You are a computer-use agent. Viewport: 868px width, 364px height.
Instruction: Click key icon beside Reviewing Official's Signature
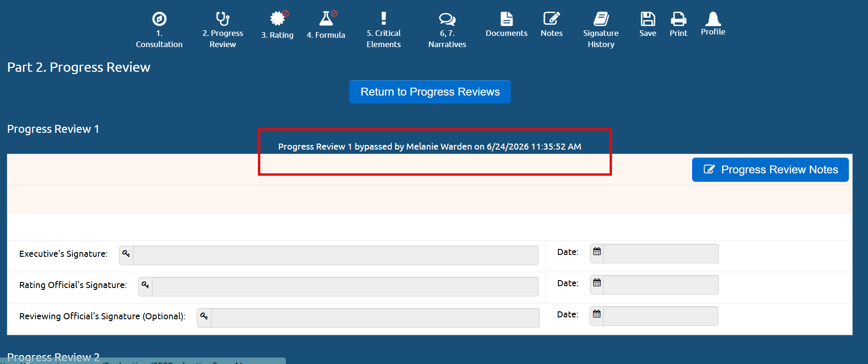(x=204, y=316)
